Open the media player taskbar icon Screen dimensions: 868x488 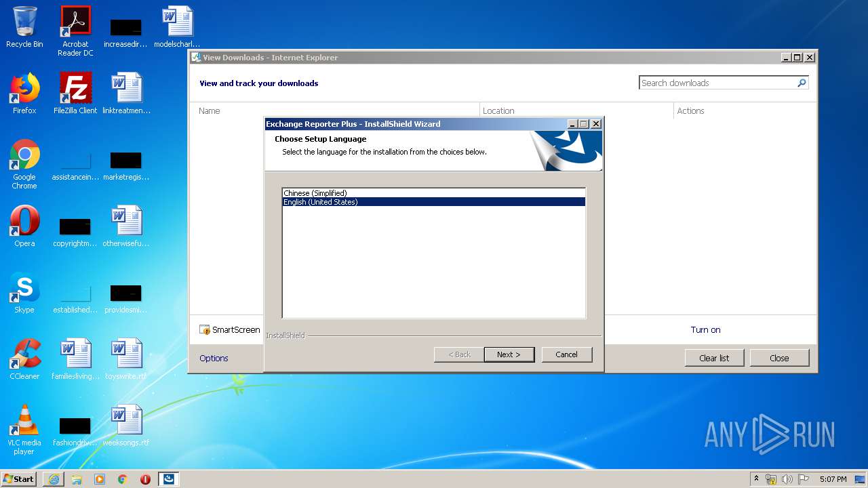tap(100, 479)
